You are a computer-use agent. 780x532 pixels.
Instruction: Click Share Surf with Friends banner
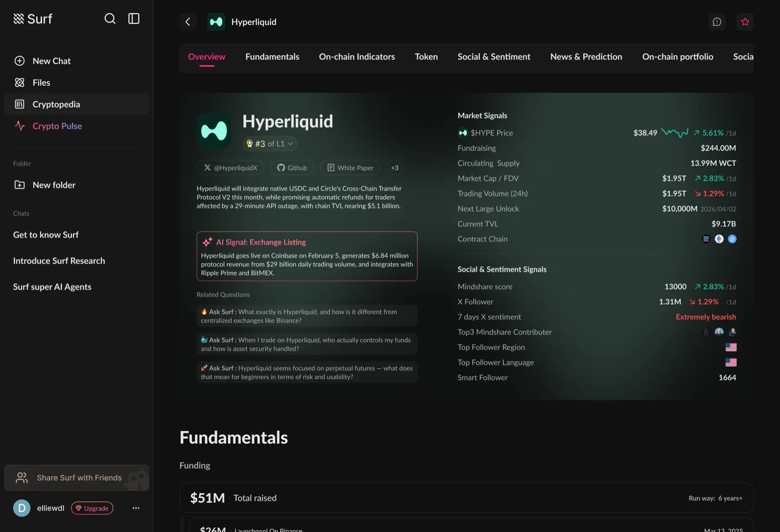[x=77, y=478]
